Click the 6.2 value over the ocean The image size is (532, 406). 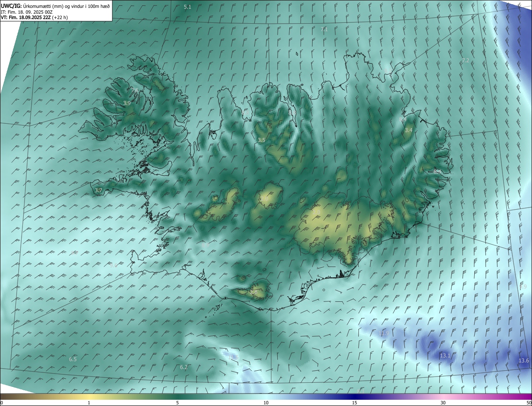[x=184, y=367]
